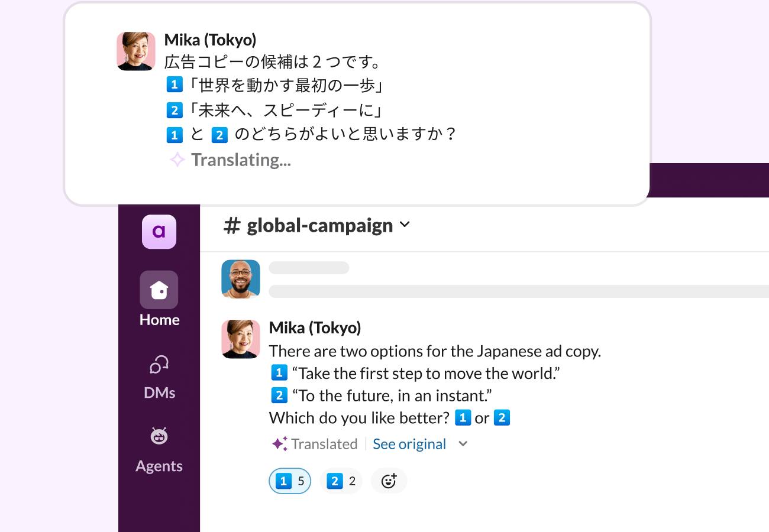Open the Agents section
769x532 pixels.
click(159, 447)
